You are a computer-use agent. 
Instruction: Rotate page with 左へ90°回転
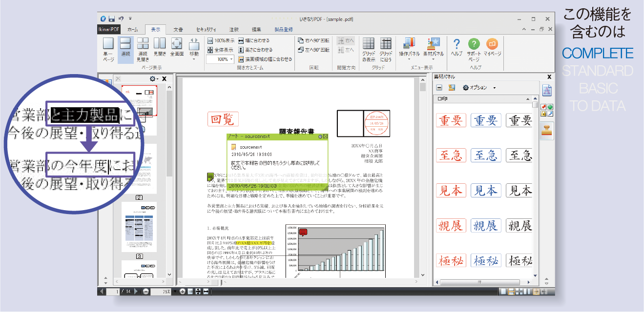(x=313, y=50)
